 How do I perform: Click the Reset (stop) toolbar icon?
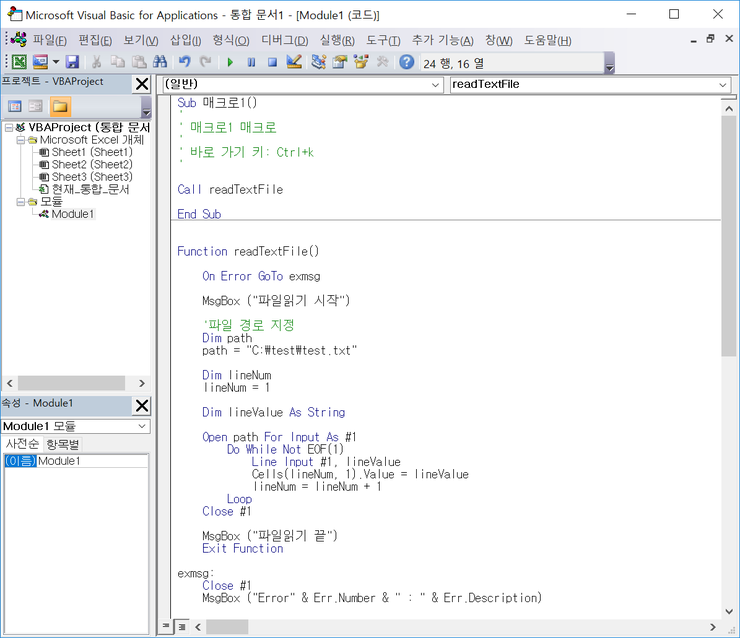(271, 62)
